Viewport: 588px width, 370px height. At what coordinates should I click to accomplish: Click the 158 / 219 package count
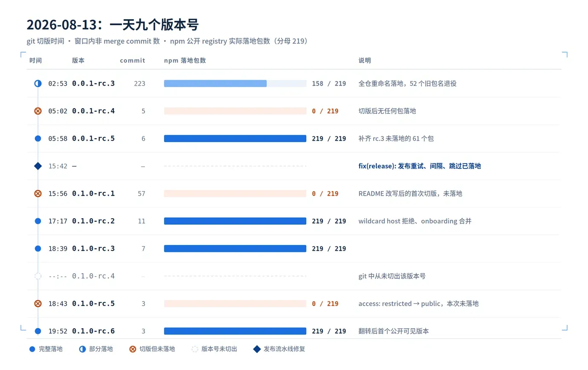[329, 84]
